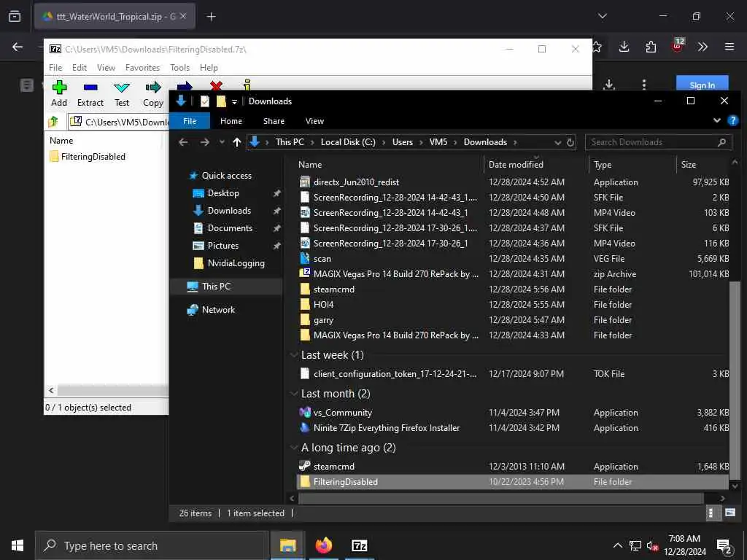
Task: Select Quick access in navigation pane
Action: pos(227,175)
